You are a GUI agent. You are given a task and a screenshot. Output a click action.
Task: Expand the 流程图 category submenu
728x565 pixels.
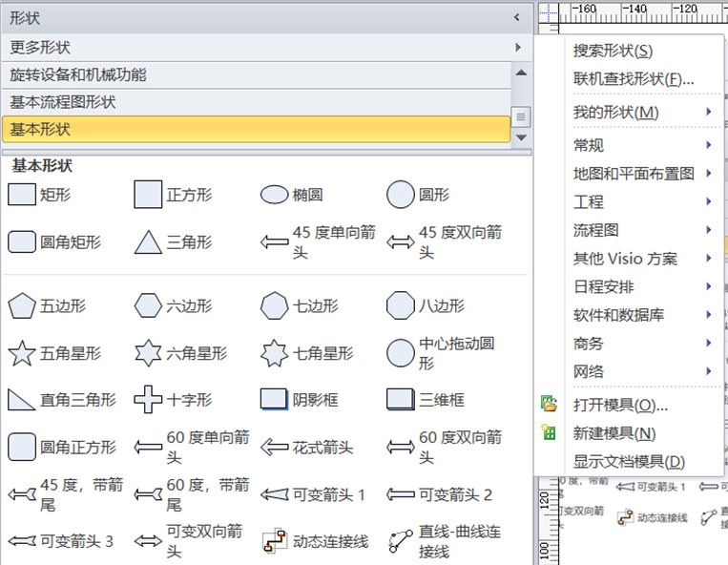(641, 230)
